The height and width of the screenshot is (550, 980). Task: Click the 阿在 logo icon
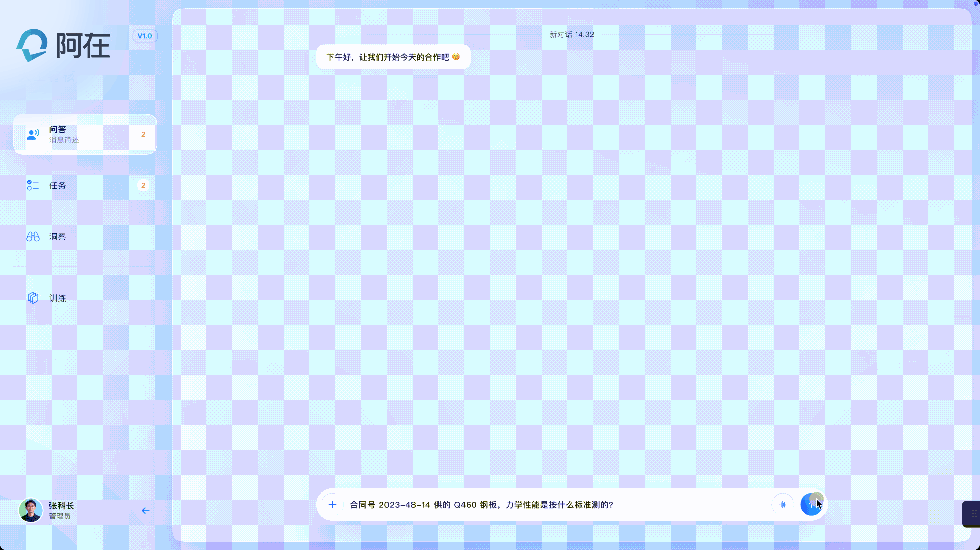pos(32,45)
